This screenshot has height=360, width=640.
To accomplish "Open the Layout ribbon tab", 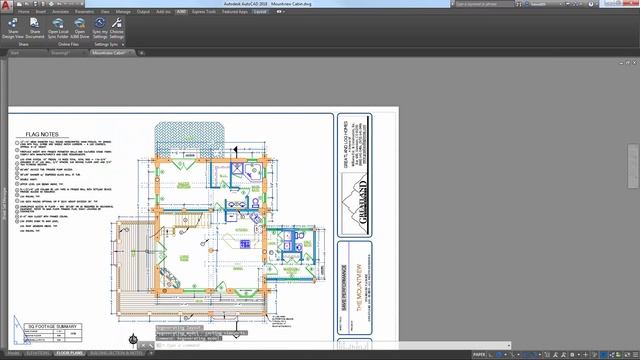I will (260, 12).
